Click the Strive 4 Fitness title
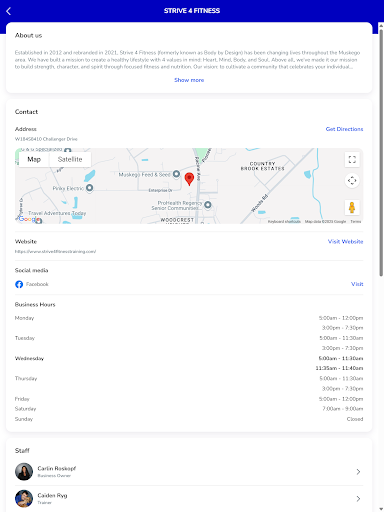Viewport: 384px width, 512px height. 192,11
